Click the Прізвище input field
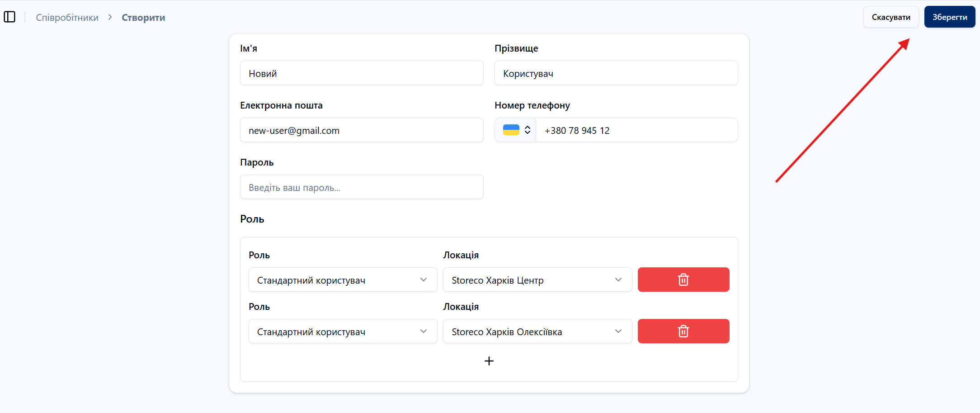 click(x=616, y=73)
